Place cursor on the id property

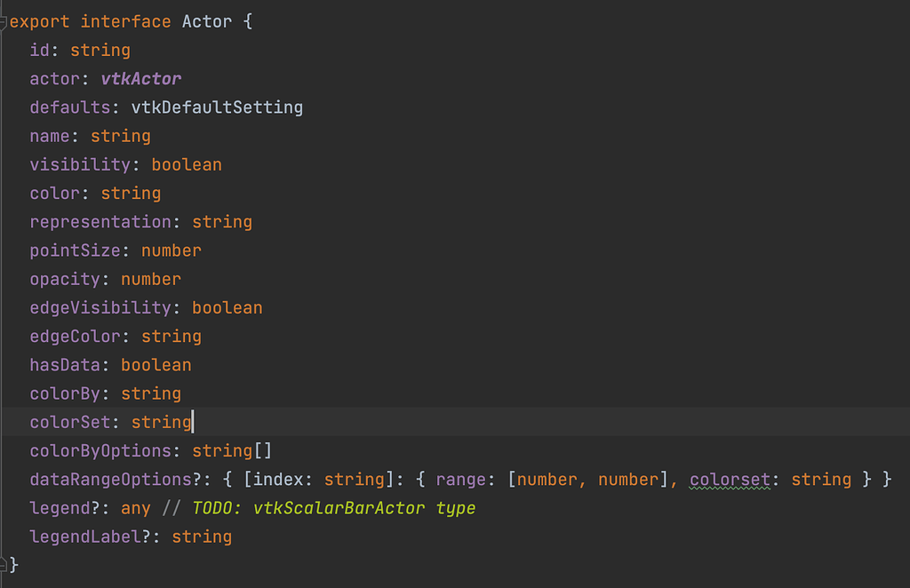click(x=39, y=50)
